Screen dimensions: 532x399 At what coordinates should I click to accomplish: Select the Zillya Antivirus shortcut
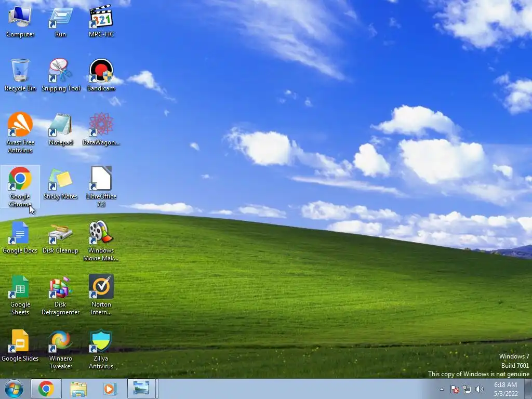coord(101,349)
